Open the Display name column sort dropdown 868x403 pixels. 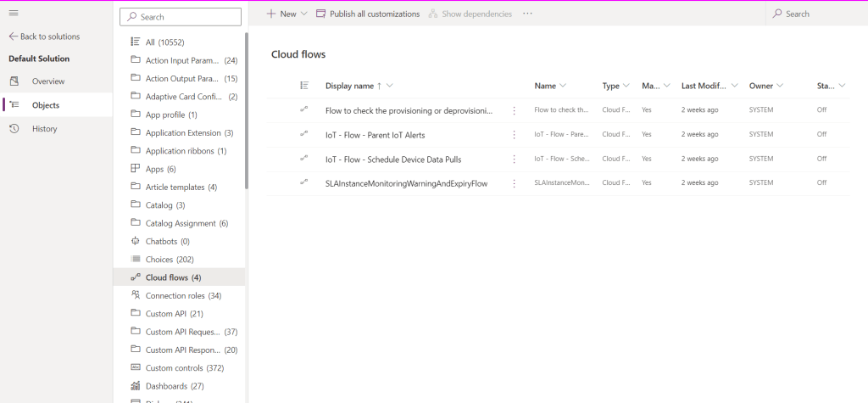coord(389,86)
